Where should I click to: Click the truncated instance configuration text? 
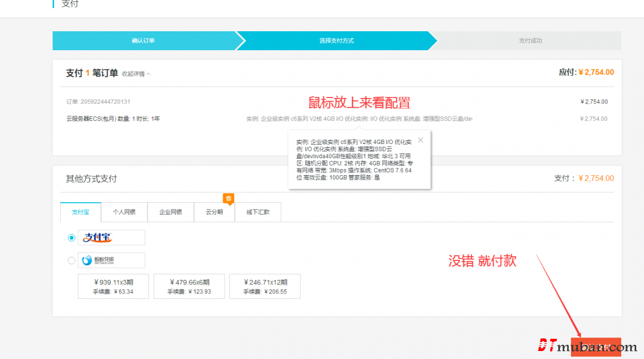pos(359,119)
